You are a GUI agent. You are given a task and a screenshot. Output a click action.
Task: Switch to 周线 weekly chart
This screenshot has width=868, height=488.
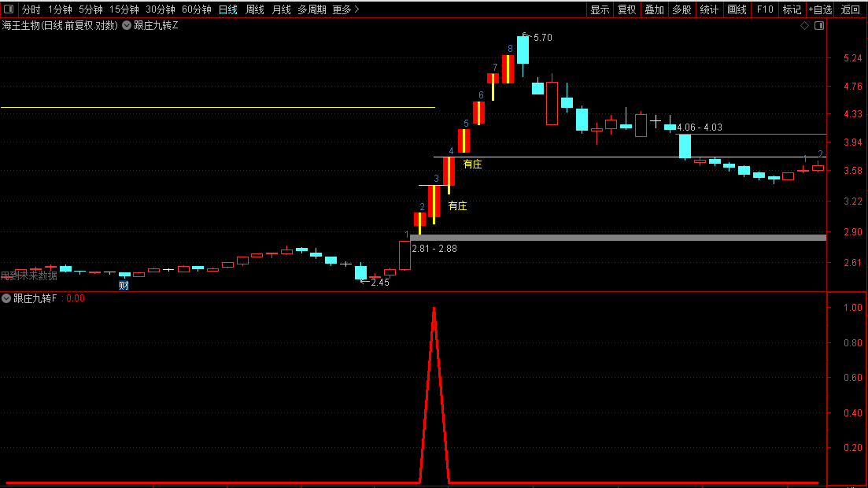255,9
